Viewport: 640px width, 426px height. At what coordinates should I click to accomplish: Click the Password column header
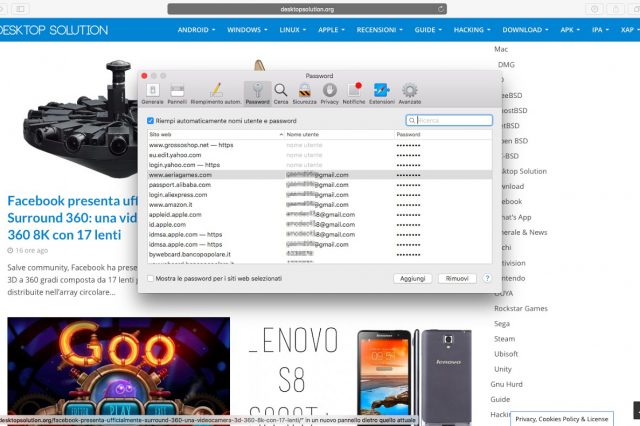(x=443, y=134)
